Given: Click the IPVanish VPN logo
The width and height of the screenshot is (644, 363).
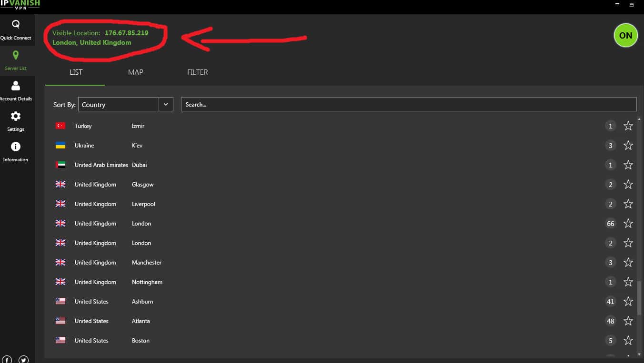Looking at the screenshot, I should click(20, 5).
